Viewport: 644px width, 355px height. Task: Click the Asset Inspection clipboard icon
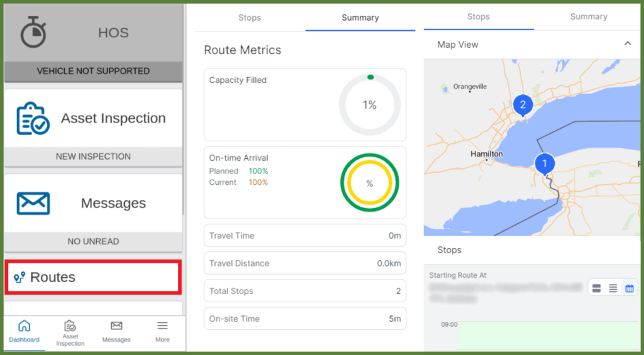(33, 118)
